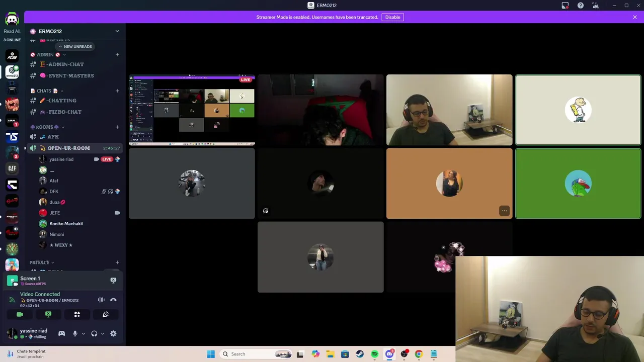Create channel in ROOMS category
Screen dimensions: 644x362
coord(117,127)
